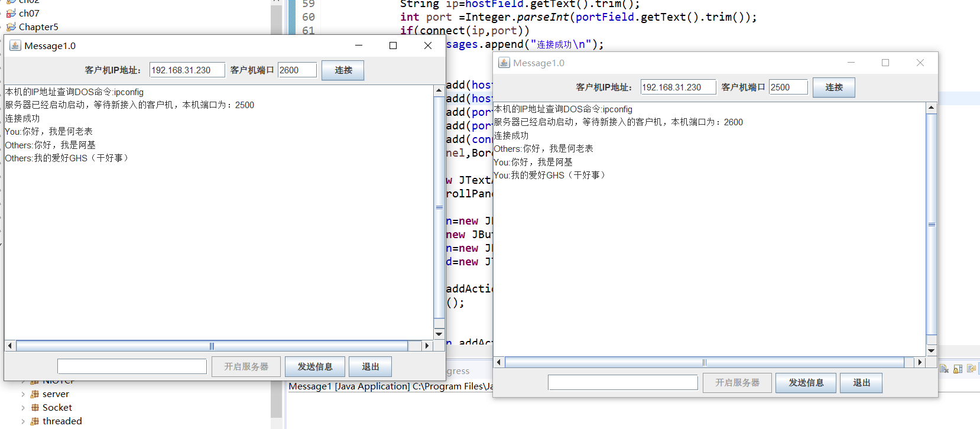This screenshot has height=429, width=980.
Task: Click the server package icon
Action: 35,394
